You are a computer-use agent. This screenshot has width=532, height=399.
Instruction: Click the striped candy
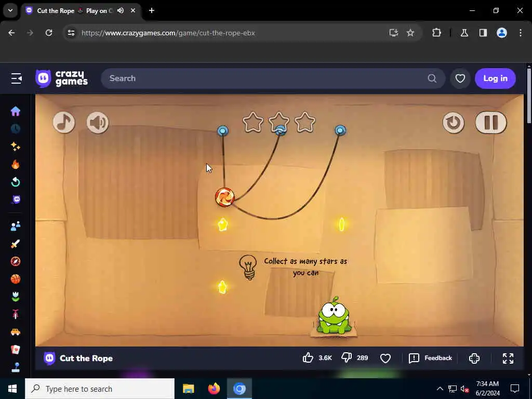point(224,197)
